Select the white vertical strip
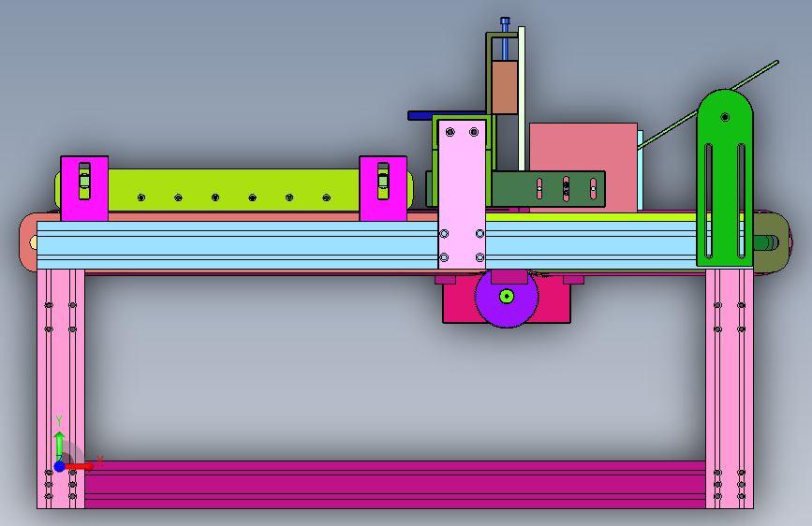Screen dimensions: 812x526 [522, 98]
